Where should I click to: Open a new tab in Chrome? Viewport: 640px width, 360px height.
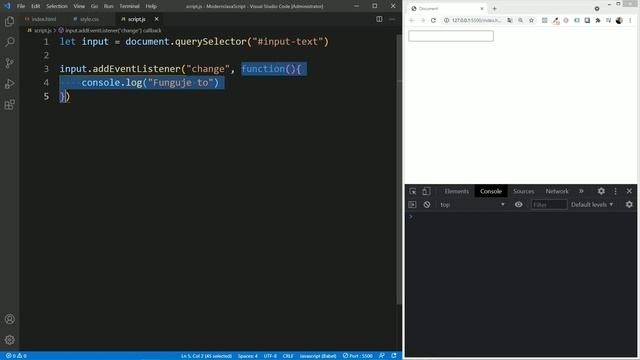click(494, 9)
